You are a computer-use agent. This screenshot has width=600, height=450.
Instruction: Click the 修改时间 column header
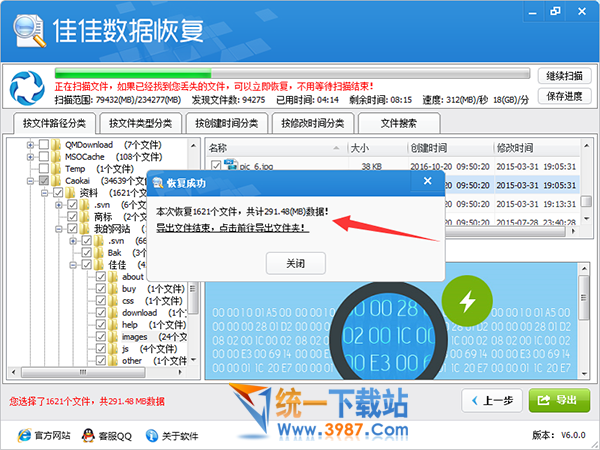(536, 148)
